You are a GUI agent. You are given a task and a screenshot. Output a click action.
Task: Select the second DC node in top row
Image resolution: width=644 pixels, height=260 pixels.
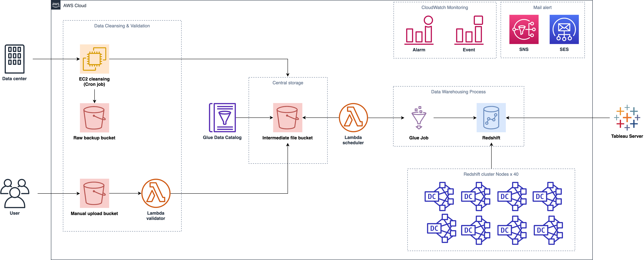coord(476,196)
